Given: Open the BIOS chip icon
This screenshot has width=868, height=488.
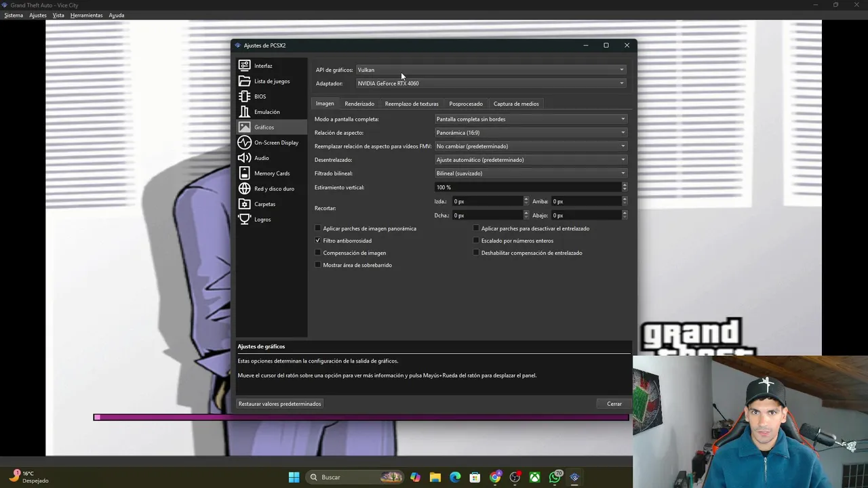Looking at the screenshot, I should [x=244, y=96].
